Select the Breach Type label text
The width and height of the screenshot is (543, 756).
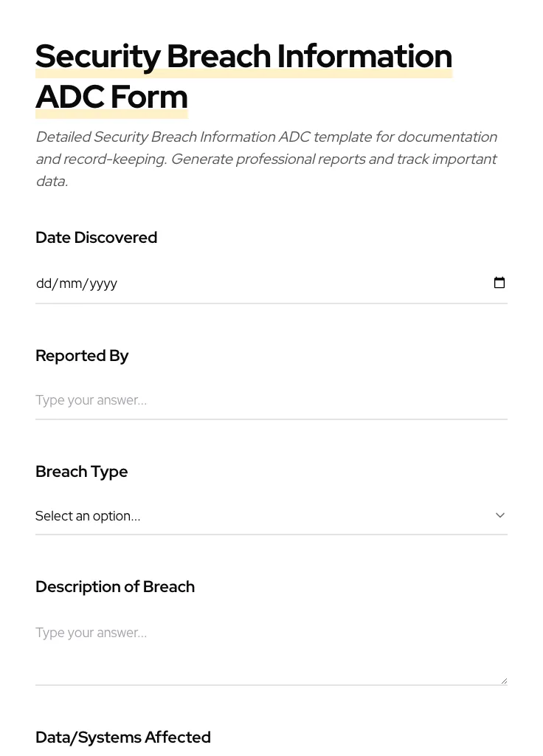(81, 471)
